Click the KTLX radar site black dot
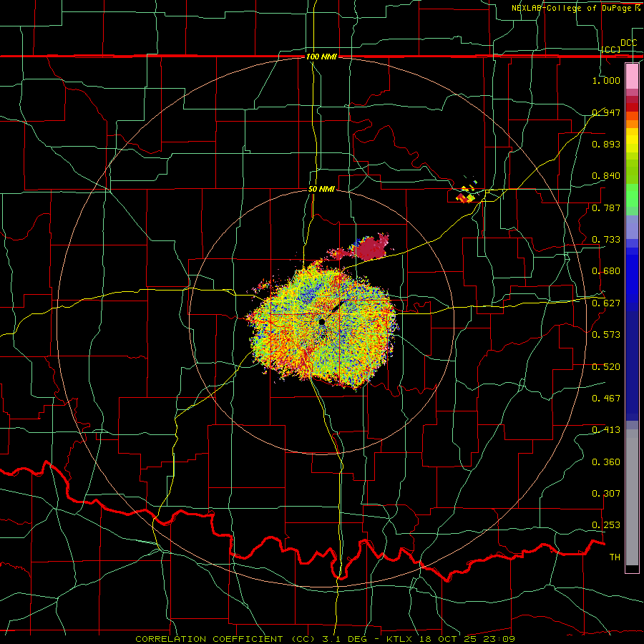 click(321, 322)
